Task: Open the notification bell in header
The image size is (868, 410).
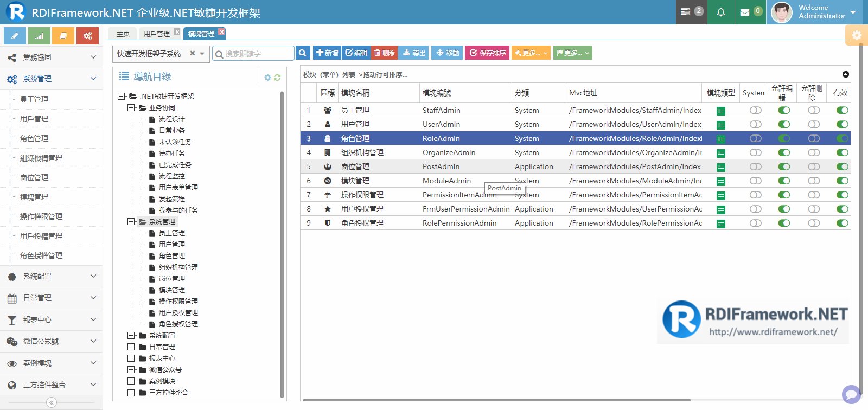Action: pyautogui.click(x=721, y=12)
